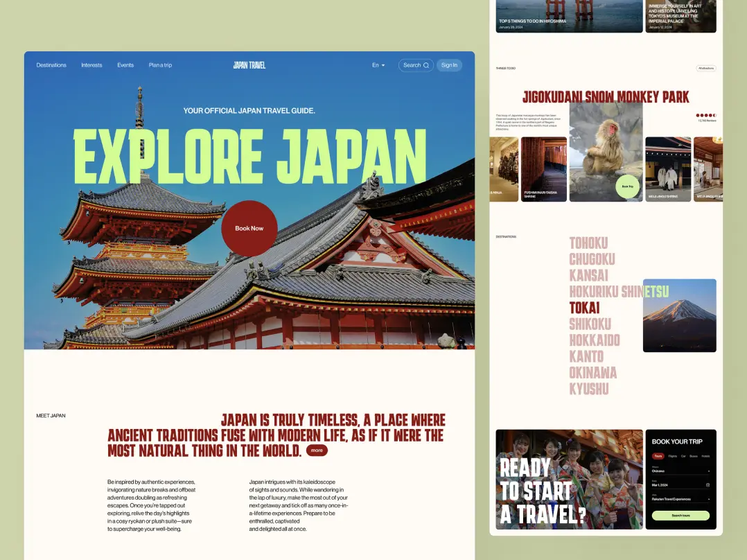Select the Flights booking tab
Image resolution: width=747 pixels, height=560 pixels.
coord(672,456)
